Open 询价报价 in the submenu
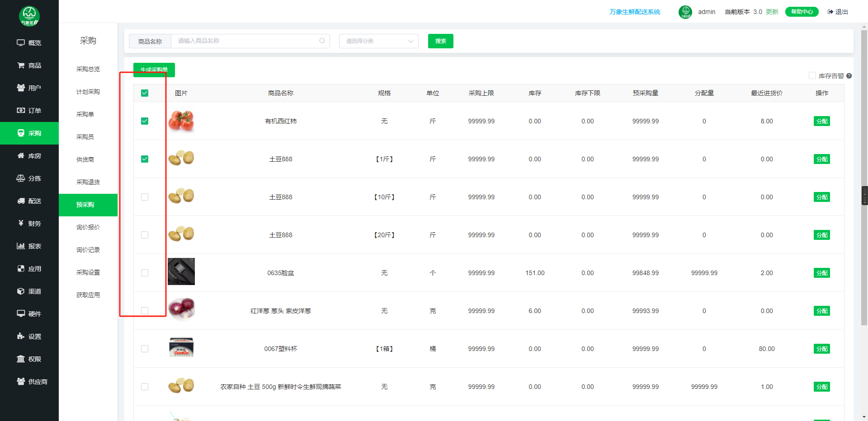 point(88,227)
